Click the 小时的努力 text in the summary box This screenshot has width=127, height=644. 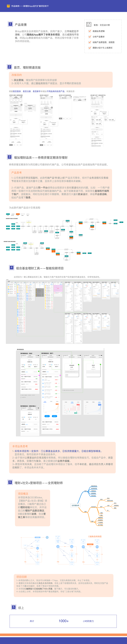[88, 621]
